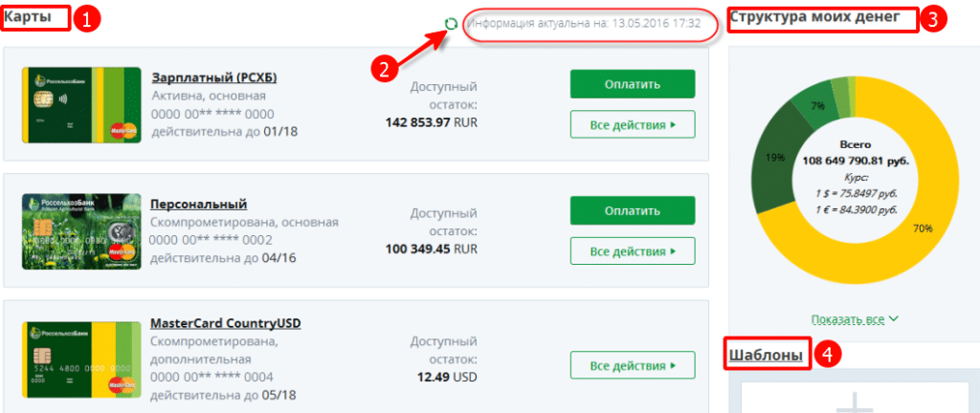Image resolution: width=980 pixels, height=413 pixels.
Task: Open the Персональный card link
Action: 199,204
